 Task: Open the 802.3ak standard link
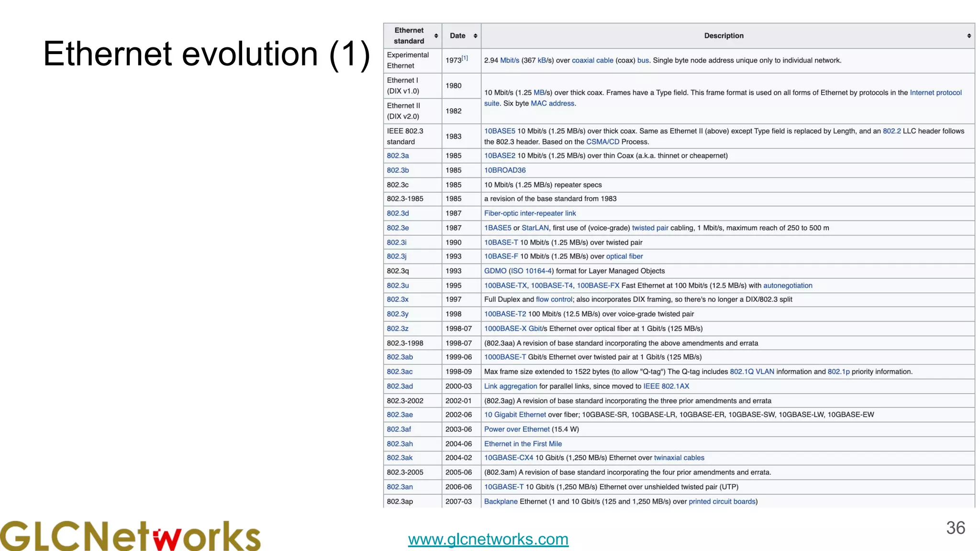[x=400, y=458]
